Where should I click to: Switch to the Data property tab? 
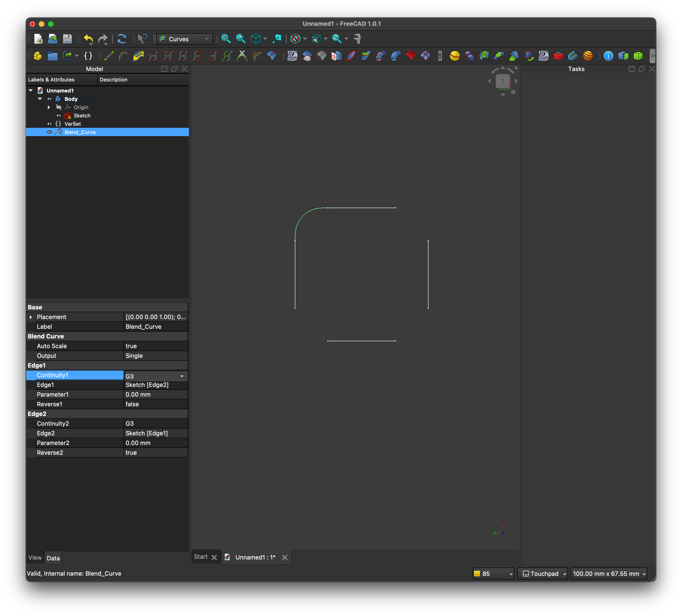[x=53, y=558]
